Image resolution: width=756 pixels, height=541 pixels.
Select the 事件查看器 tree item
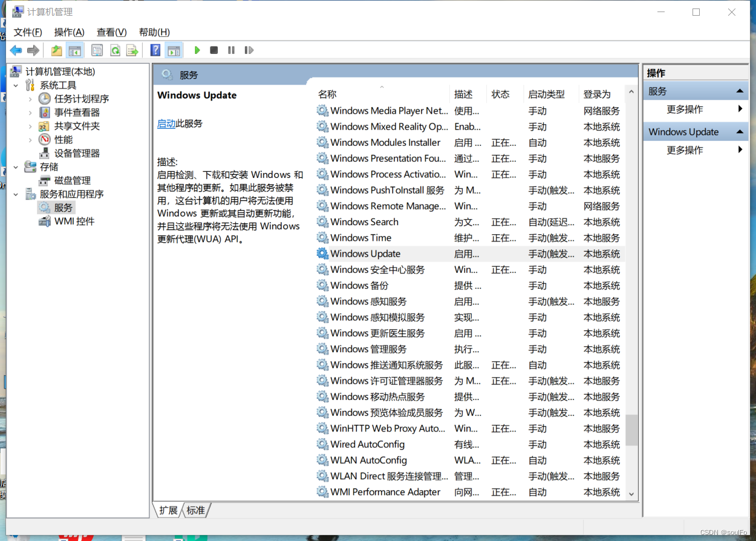[77, 113]
